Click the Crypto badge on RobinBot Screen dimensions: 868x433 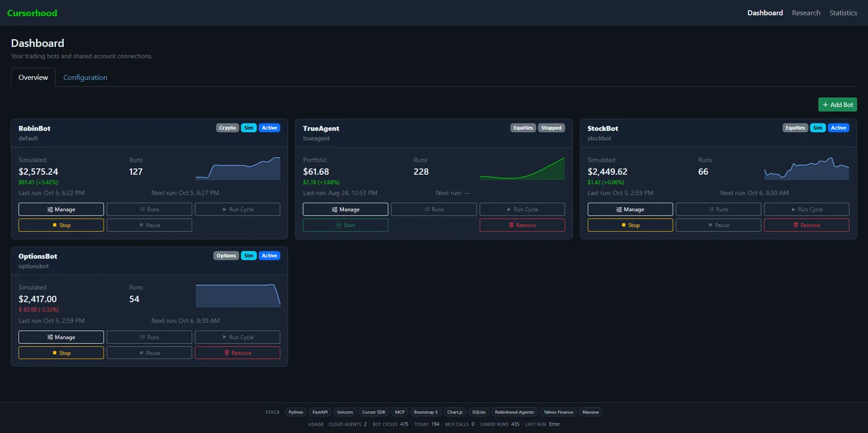tap(228, 128)
